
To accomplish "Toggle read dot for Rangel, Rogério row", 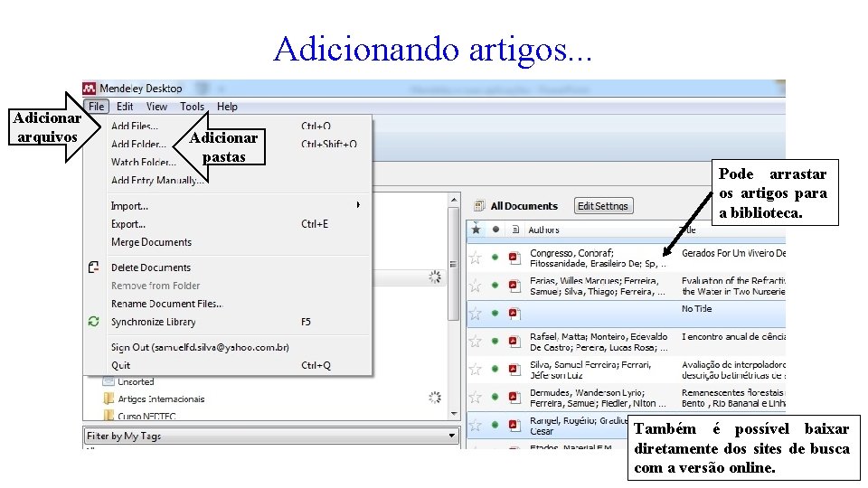I will 495,425.
